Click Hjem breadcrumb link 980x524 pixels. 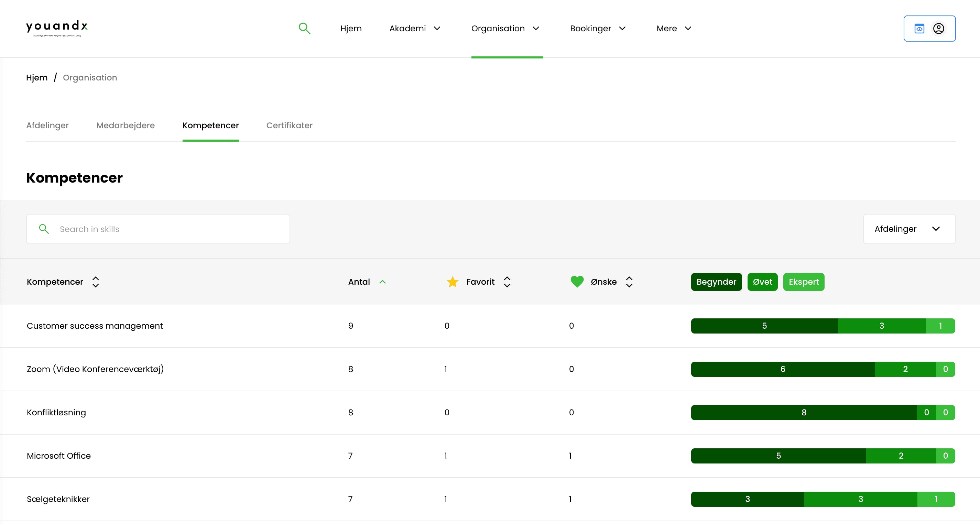(36, 78)
